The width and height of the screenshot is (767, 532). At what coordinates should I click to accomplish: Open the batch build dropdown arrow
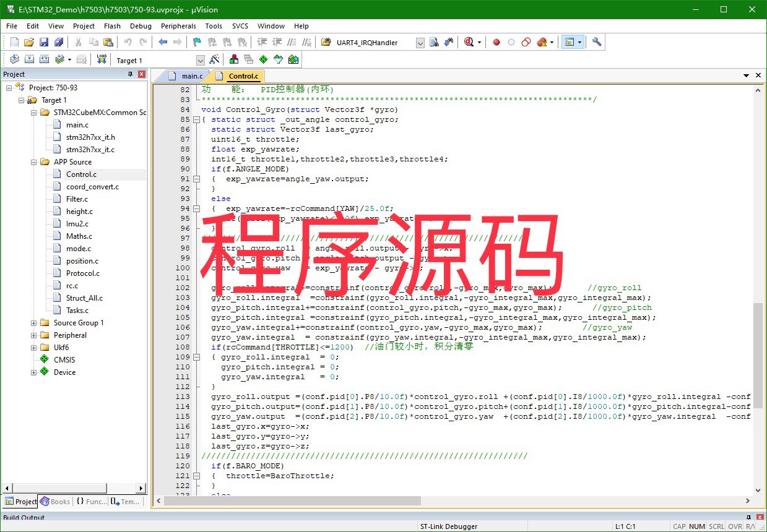click(69, 60)
